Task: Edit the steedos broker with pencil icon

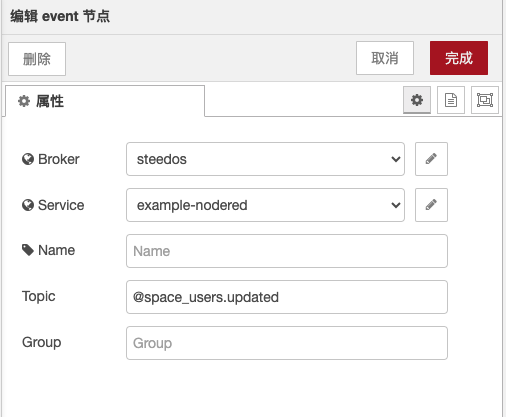Action: (431, 159)
